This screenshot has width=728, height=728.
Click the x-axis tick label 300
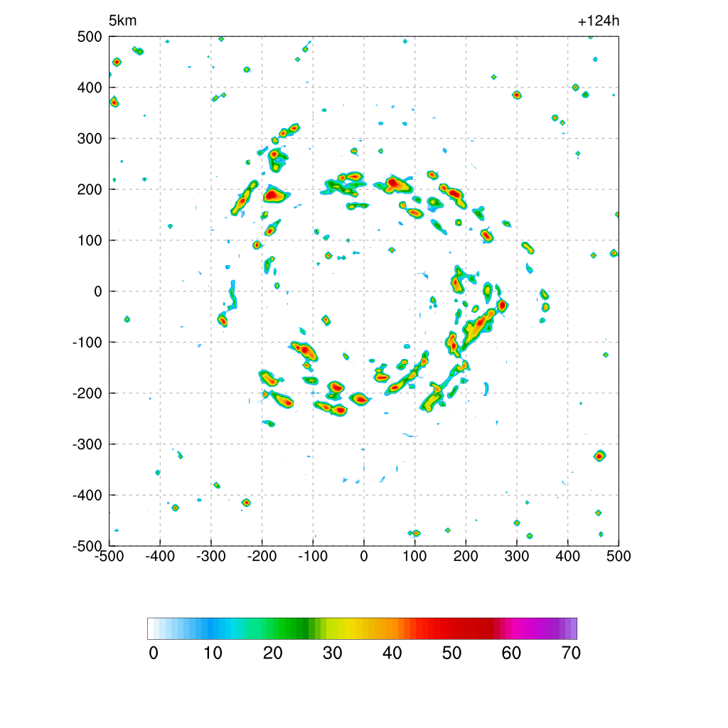coord(517,556)
